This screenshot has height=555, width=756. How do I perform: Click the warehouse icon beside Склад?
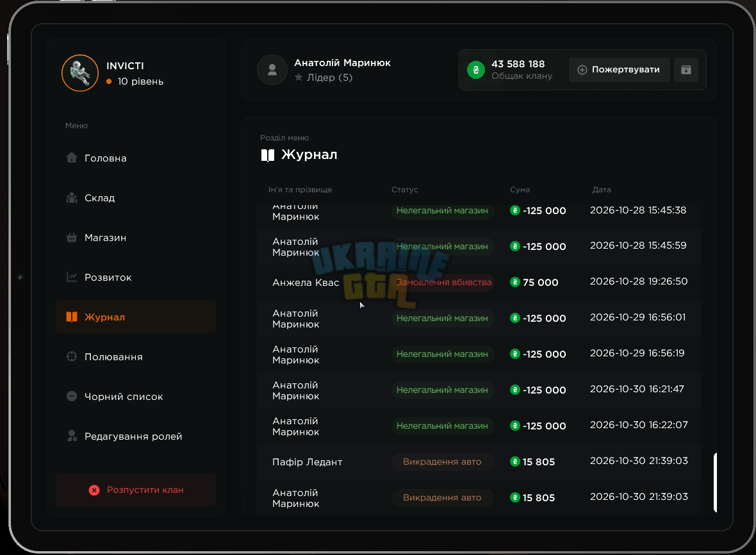tap(71, 197)
